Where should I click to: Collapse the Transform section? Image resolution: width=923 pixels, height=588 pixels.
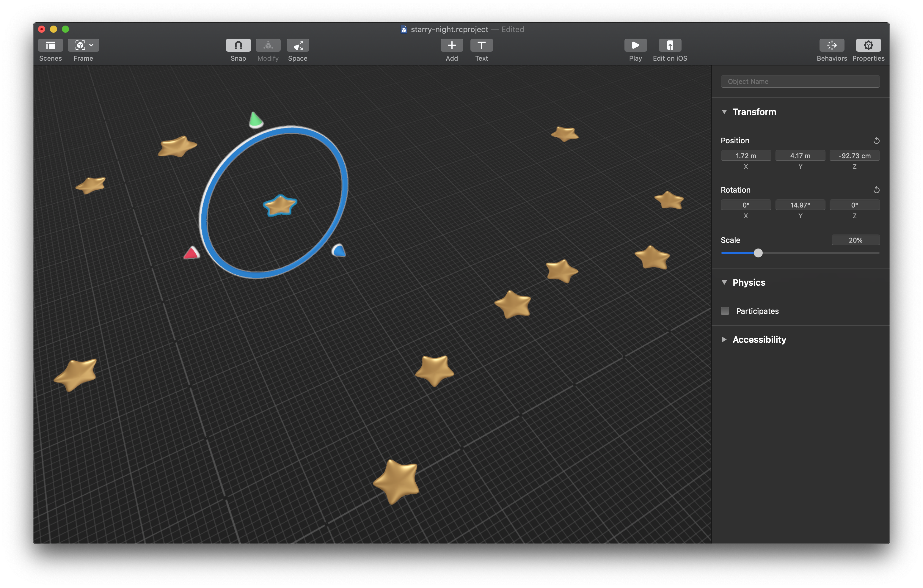click(x=724, y=112)
